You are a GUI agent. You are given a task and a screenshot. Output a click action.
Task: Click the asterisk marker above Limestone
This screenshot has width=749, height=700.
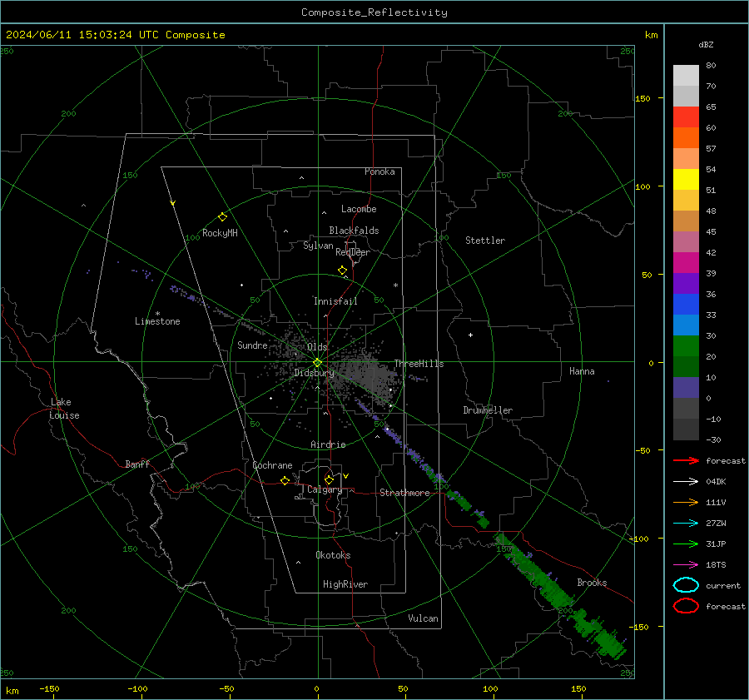click(x=157, y=314)
